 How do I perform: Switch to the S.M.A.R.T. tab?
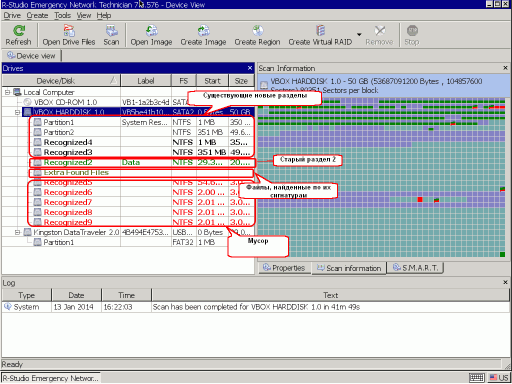pos(415,268)
